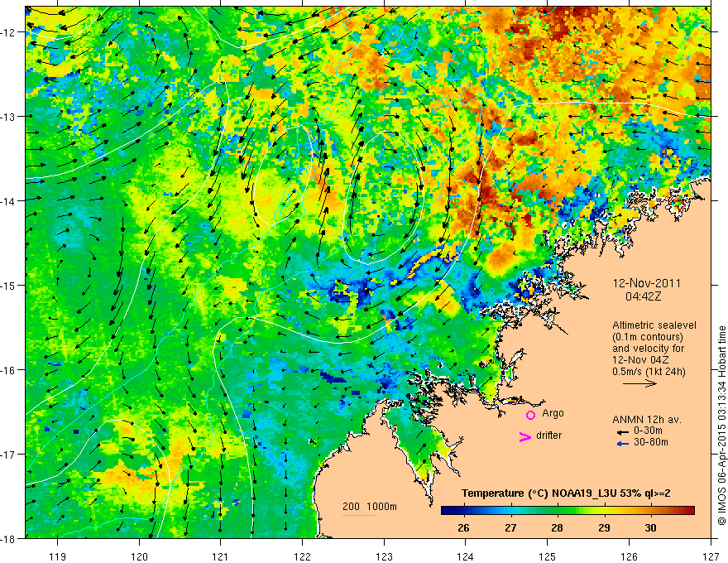728x563 pixels.
Task: Click the longitude axis label 127
Action: (x=711, y=556)
